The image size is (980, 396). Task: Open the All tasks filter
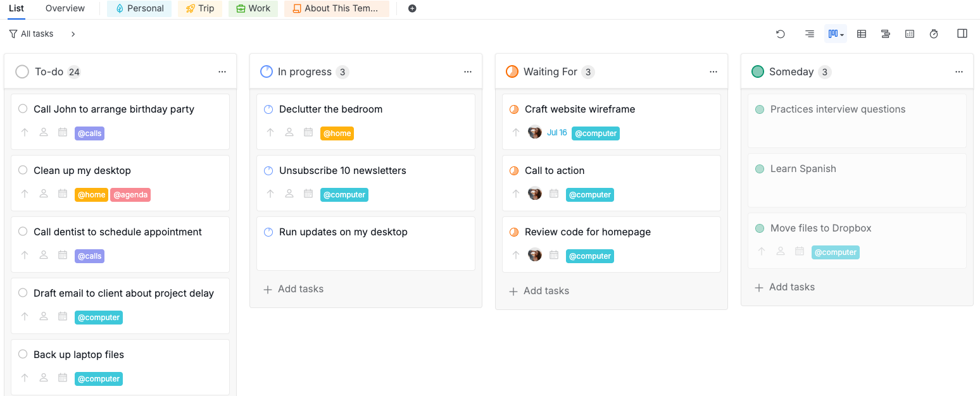32,34
